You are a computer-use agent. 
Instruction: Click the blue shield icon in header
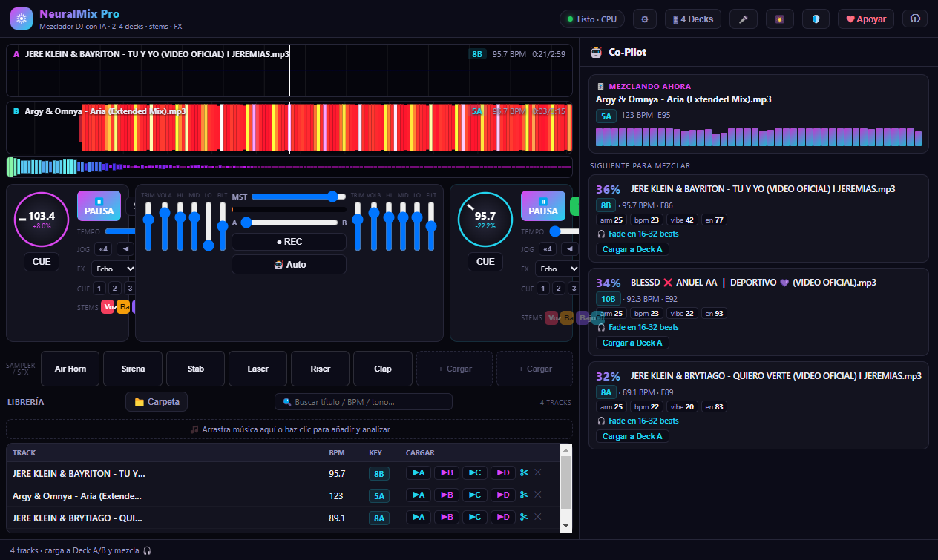coord(816,19)
